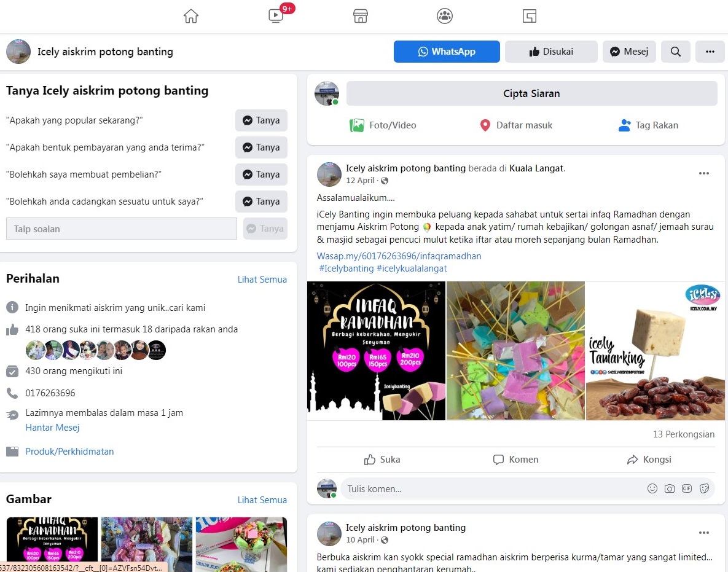Tanya "Bolehkah anda cadangkan sesuatu" question

pos(261,202)
